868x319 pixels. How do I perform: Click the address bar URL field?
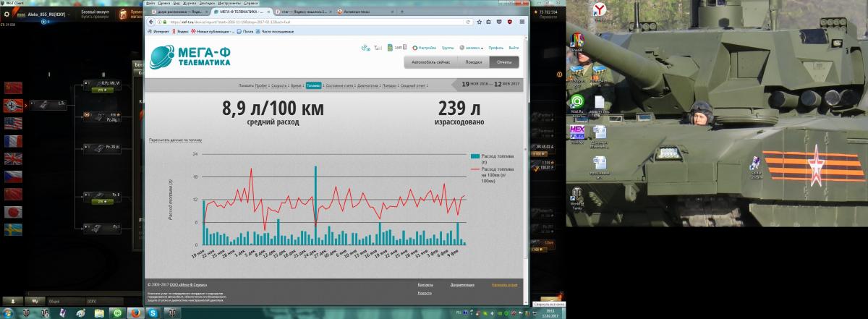point(307,22)
